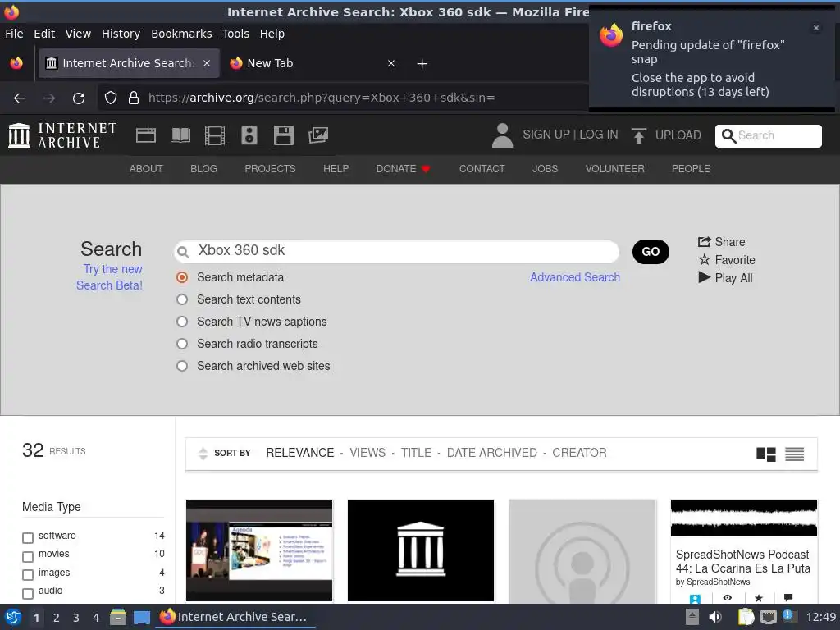Open the View menu
Image resolution: width=840 pixels, height=630 pixels.
[78, 34]
